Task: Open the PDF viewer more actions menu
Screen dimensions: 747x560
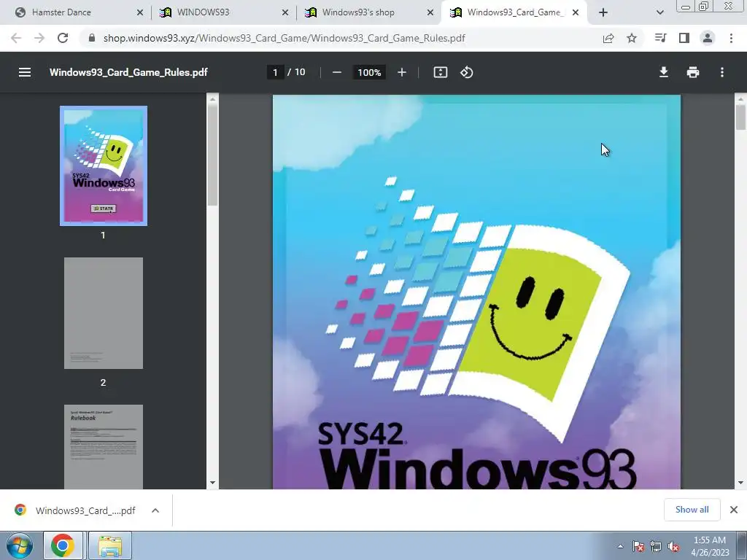Action: click(722, 72)
